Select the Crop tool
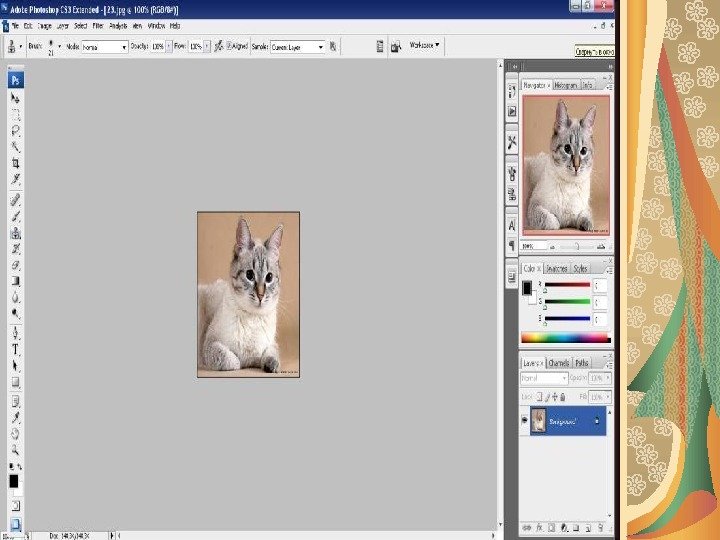 [x=16, y=162]
